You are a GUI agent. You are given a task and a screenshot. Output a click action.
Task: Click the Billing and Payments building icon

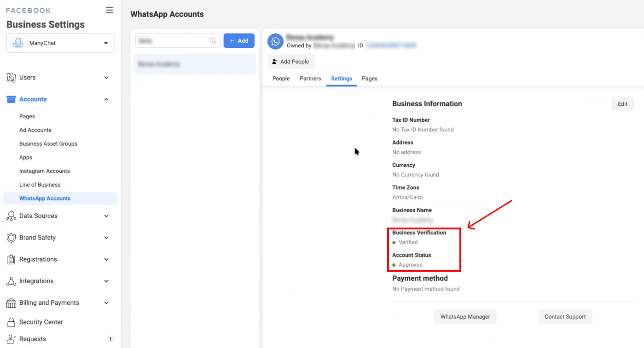click(11, 303)
